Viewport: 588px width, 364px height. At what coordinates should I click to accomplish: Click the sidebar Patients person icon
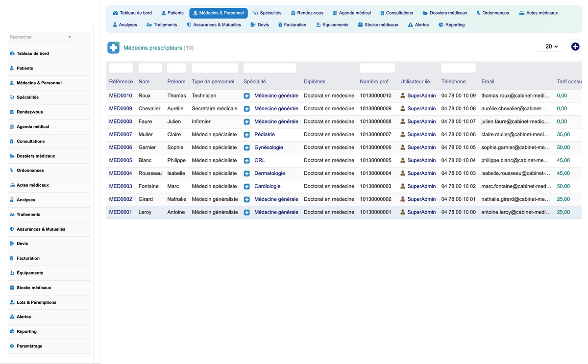pos(12,68)
